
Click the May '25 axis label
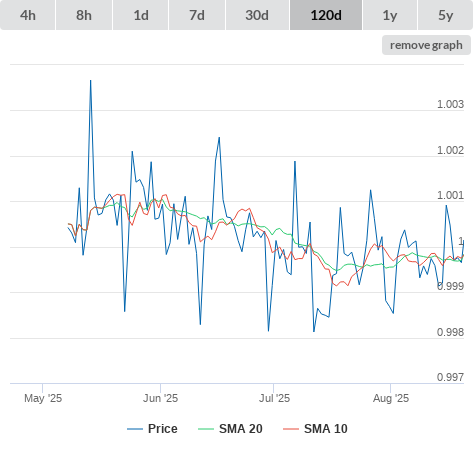(x=43, y=398)
